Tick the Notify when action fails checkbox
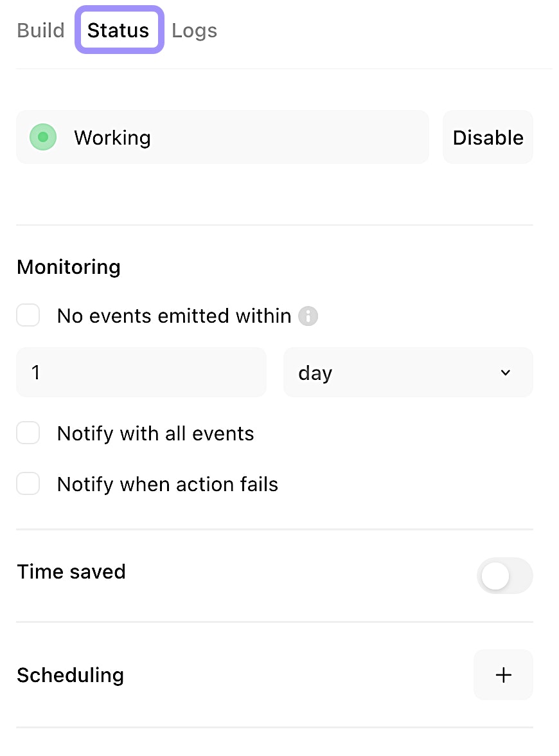The width and height of the screenshot is (559, 756). coord(28,484)
